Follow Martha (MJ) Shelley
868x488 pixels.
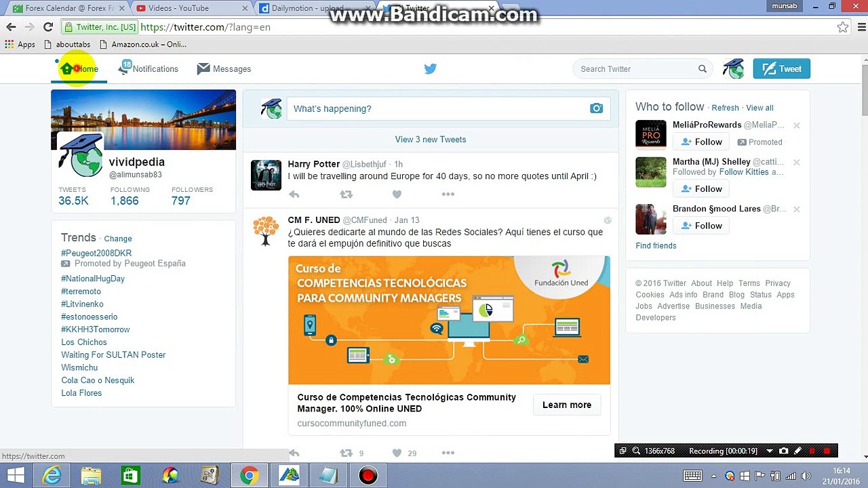coord(702,188)
